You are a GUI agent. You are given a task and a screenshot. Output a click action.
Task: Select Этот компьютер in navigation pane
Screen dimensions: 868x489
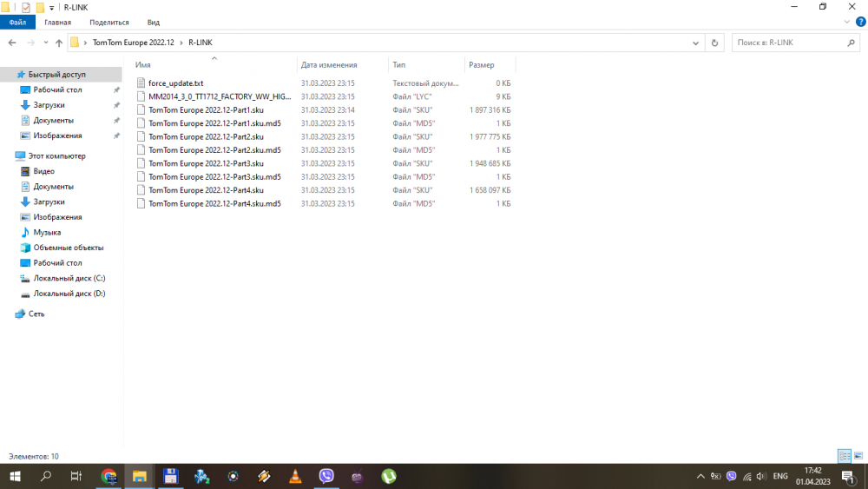click(x=56, y=156)
